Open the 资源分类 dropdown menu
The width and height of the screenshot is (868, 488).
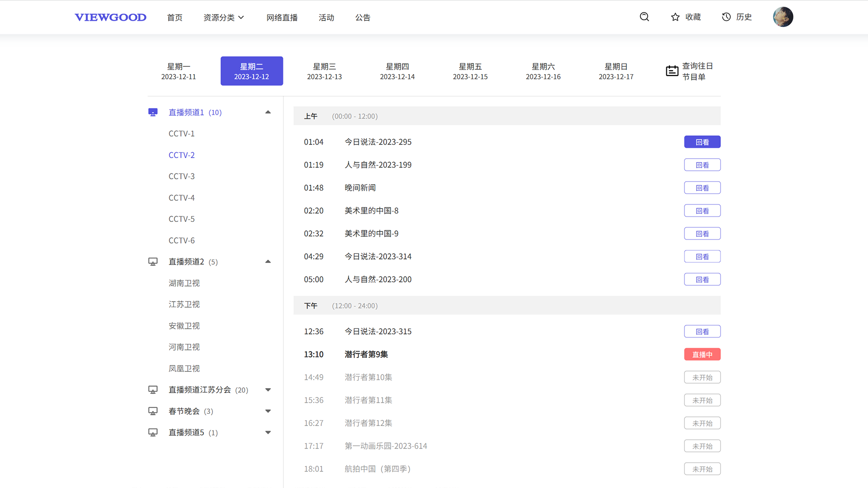point(224,17)
